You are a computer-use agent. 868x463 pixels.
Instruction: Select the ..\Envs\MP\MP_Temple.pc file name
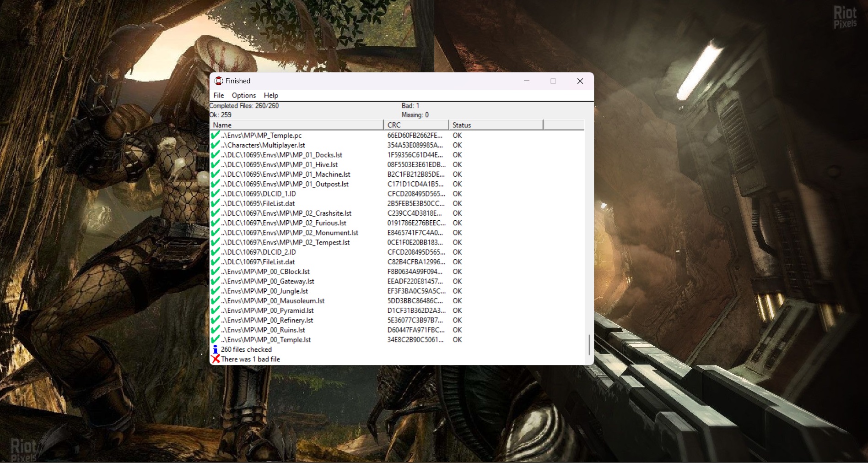(x=261, y=136)
